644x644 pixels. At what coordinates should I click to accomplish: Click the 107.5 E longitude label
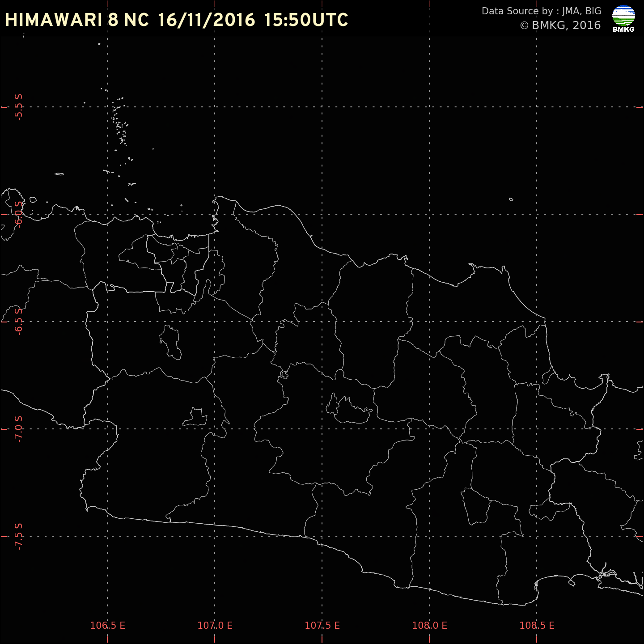tap(322, 625)
